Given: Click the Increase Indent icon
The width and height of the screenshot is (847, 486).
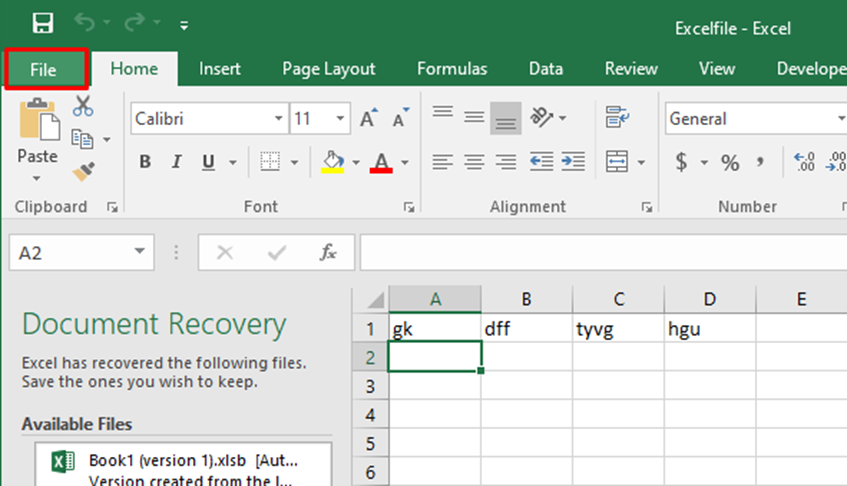Looking at the screenshot, I should coord(573,161).
